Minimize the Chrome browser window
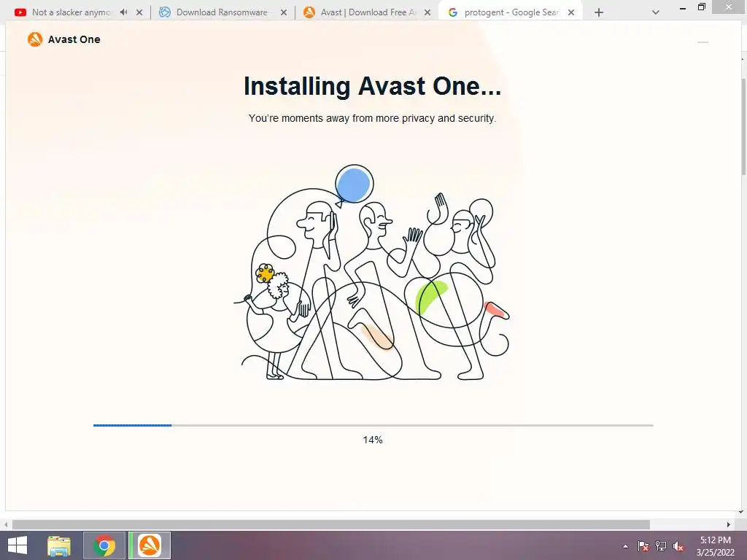The image size is (747, 560). click(x=683, y=7)
